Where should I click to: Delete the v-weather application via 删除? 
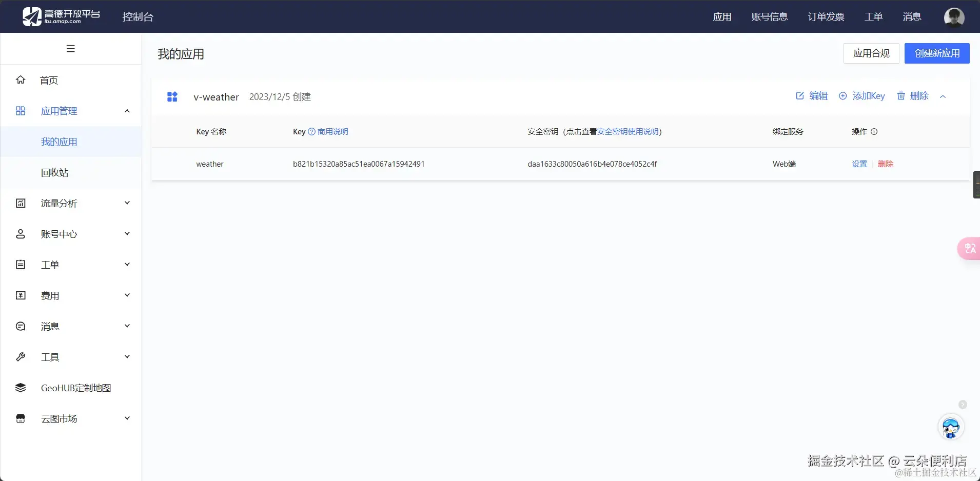(x=912, y=96)
